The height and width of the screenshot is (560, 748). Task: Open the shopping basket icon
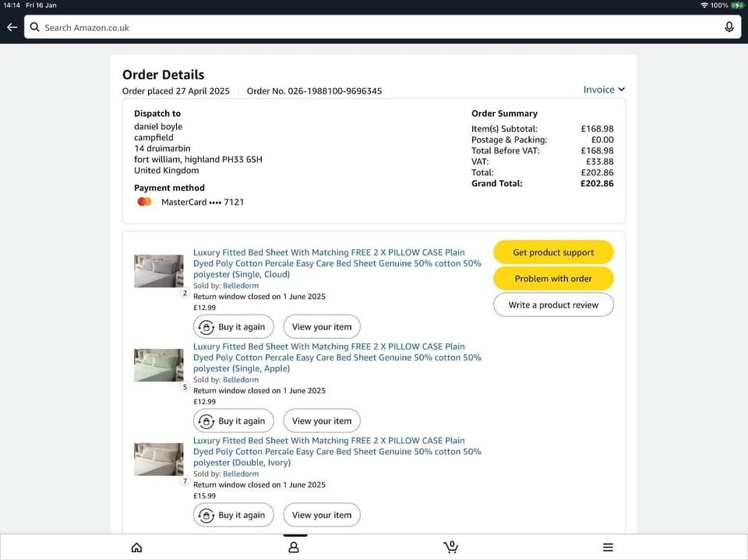point(450,547)
